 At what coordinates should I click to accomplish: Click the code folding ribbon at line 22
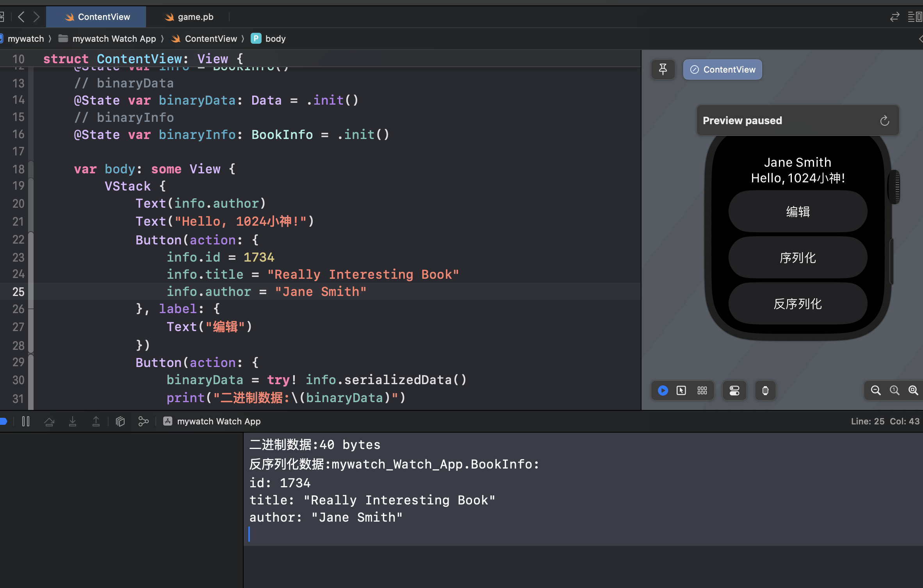point(31,240)
